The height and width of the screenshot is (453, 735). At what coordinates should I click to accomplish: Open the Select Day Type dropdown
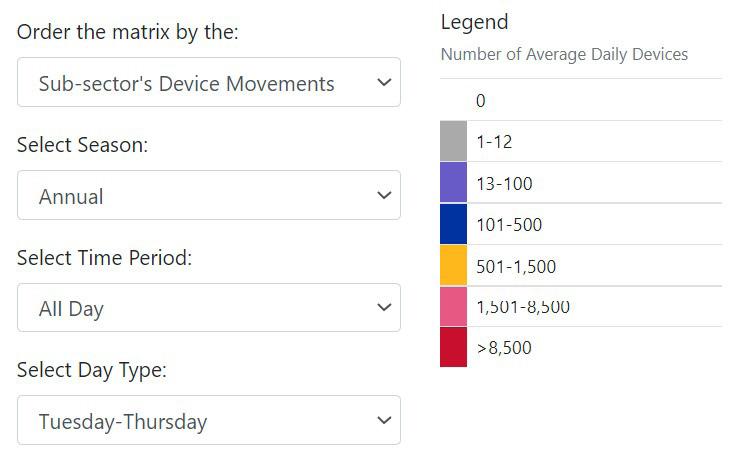(208, 421)
